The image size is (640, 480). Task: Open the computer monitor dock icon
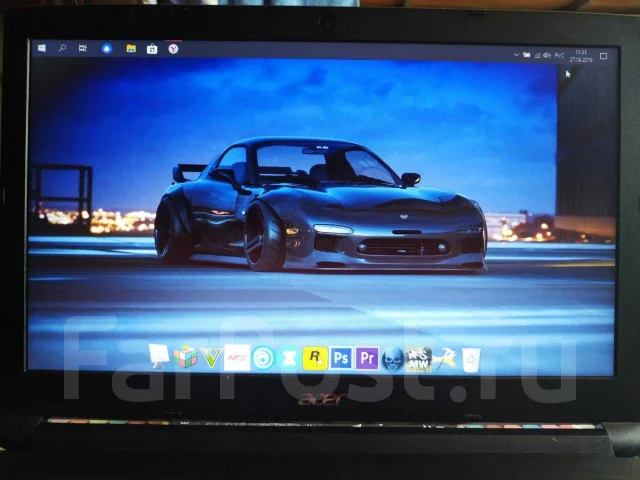[159, 356]
